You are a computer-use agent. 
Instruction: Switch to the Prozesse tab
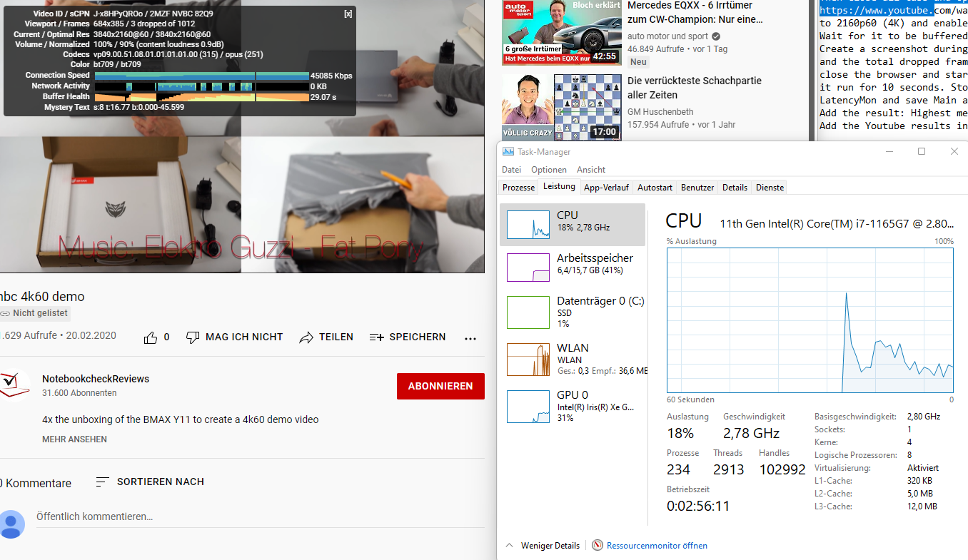point(519,188)
